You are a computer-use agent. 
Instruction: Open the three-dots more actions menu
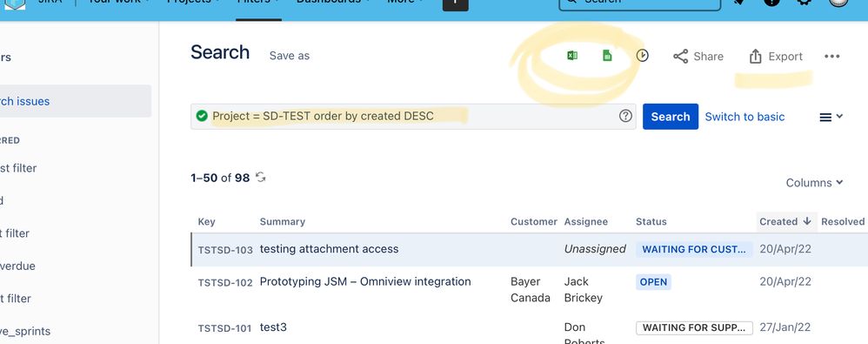tap(832, 56)
